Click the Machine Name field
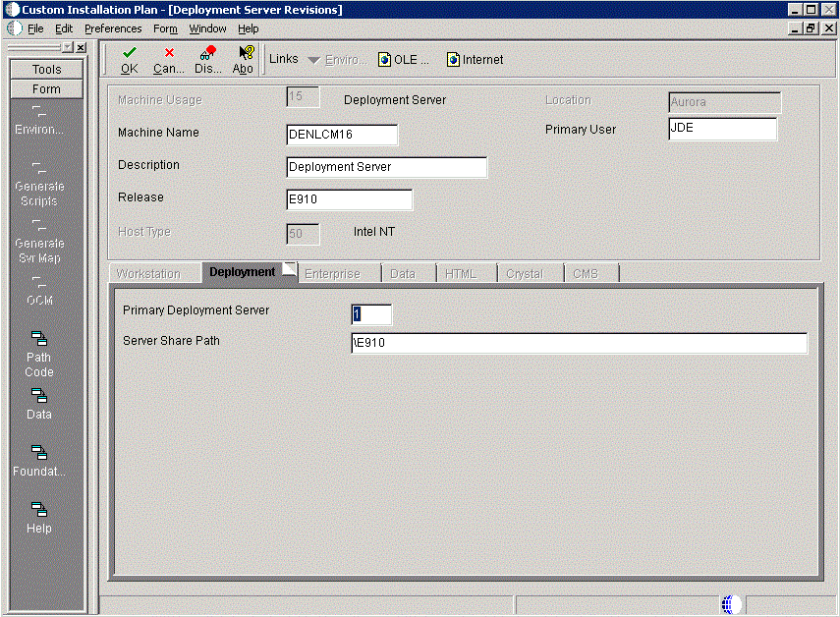Image resolution: width=840 pixels, height=617 pixels. 342,135
